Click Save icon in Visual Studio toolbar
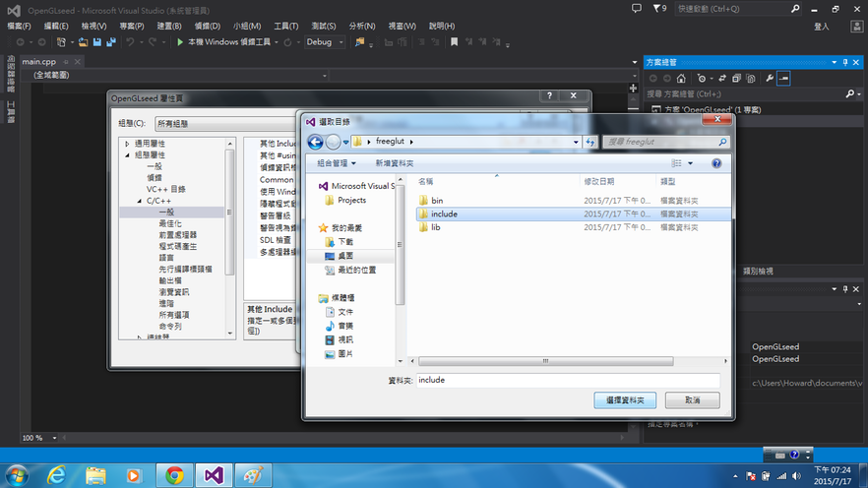 (x=97, y=42)
